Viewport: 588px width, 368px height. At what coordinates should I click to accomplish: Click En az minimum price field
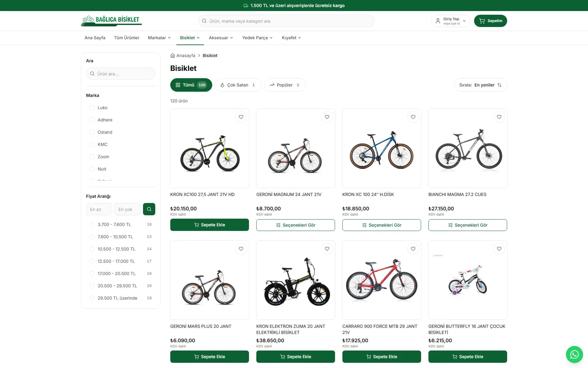(99, 209)
